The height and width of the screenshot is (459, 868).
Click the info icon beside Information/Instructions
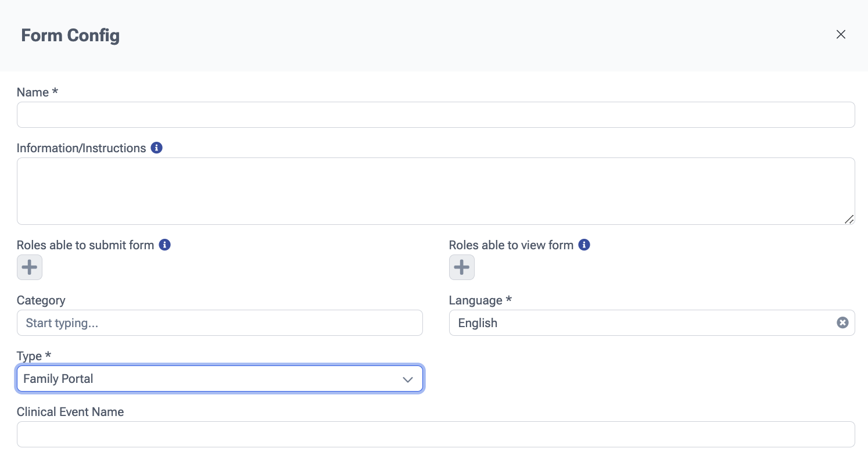pos(156,148)
